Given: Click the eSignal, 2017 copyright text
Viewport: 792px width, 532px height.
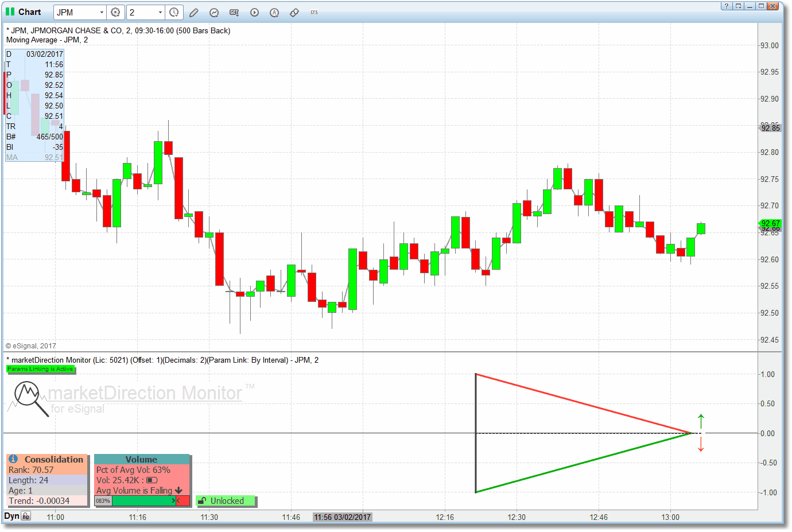Looking at the screenshot, I should tap(31, 346).
